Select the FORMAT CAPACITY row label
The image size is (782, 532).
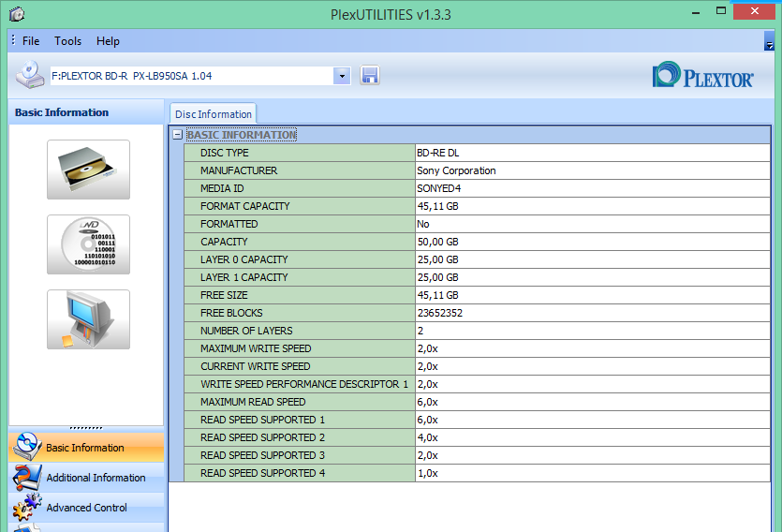(x=300, y=206)
